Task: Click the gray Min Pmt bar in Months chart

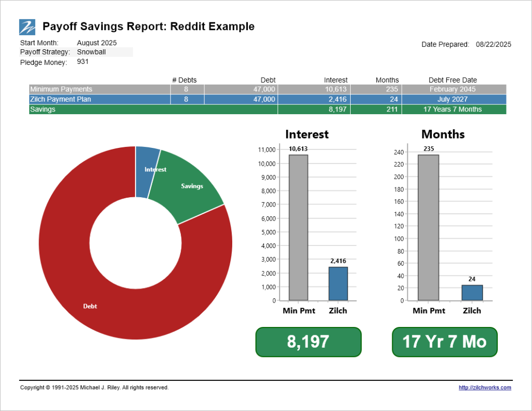Action: tap(428, 227)
